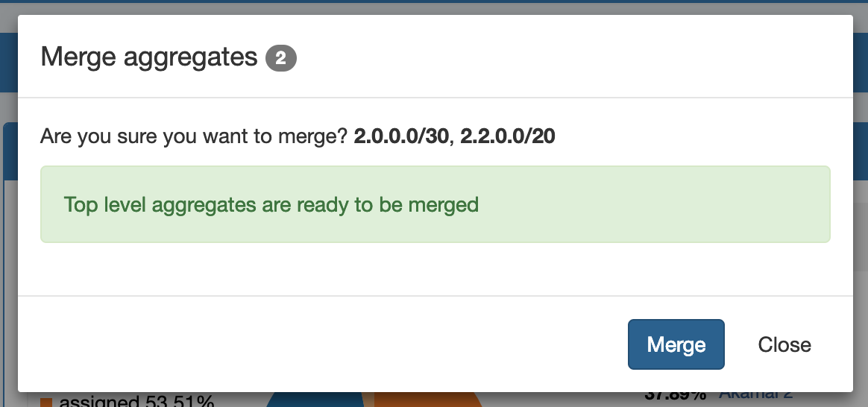Click the "Are you sure" confirmation question
Image resolution: width=868 pixels, height=407 pixels.
(x=194, y=137)
